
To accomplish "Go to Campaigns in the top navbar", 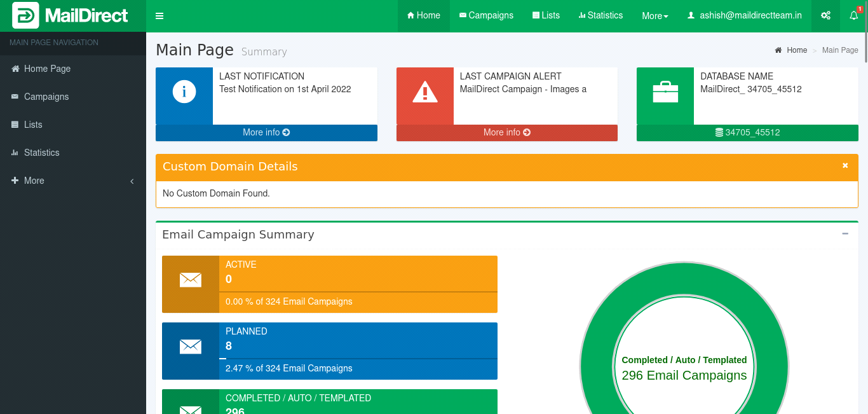I will 486,16.
